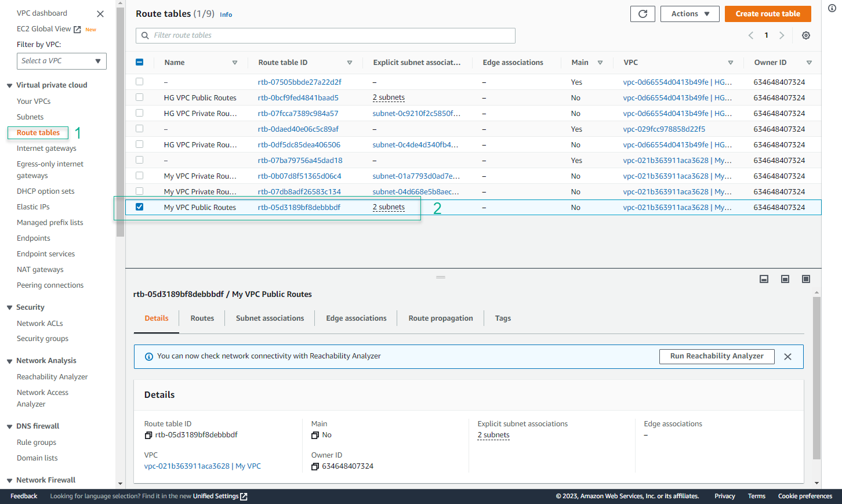The image size is (842, 504).
Task: Select checkbox for rtb-0df5dc85dea406506 row
Action: (x=139, y=144)
